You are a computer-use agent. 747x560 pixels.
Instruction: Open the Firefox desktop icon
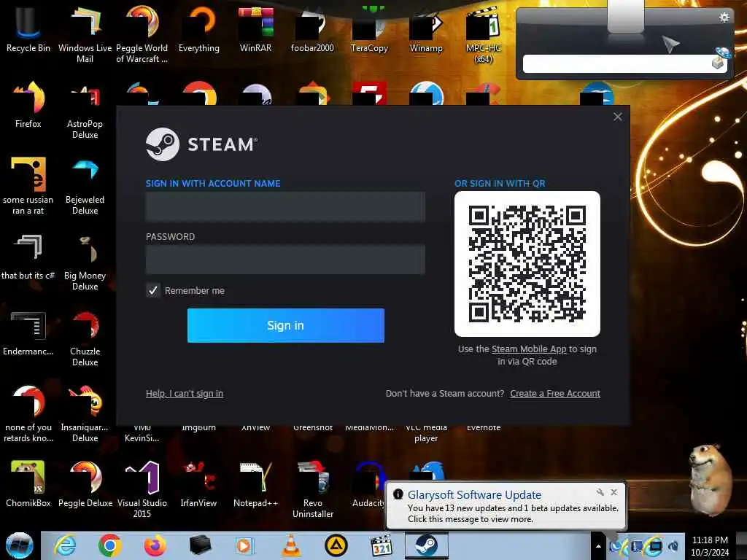(28, 105)
